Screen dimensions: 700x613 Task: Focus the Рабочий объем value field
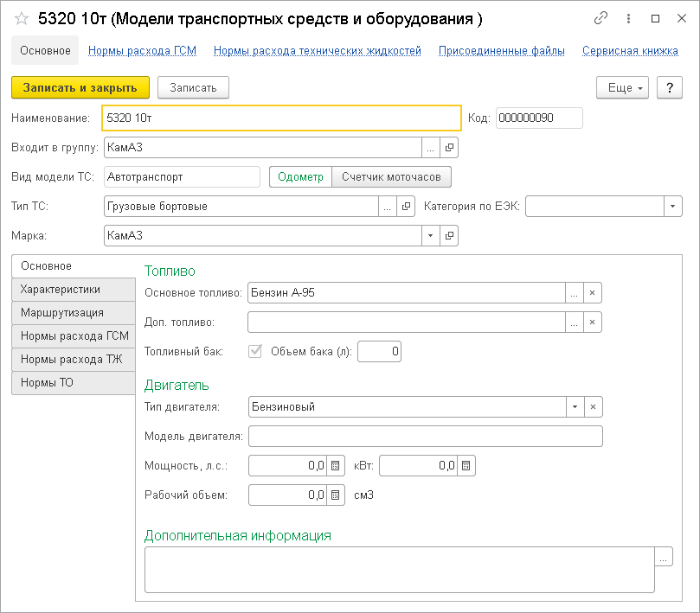point(287,495)
